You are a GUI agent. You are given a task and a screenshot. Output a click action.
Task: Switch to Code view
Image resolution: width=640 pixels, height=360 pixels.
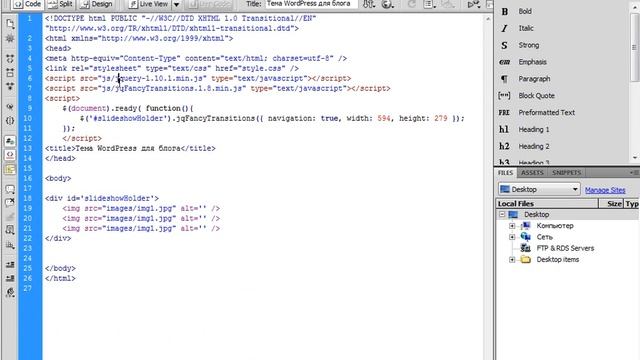coord(27,4)
